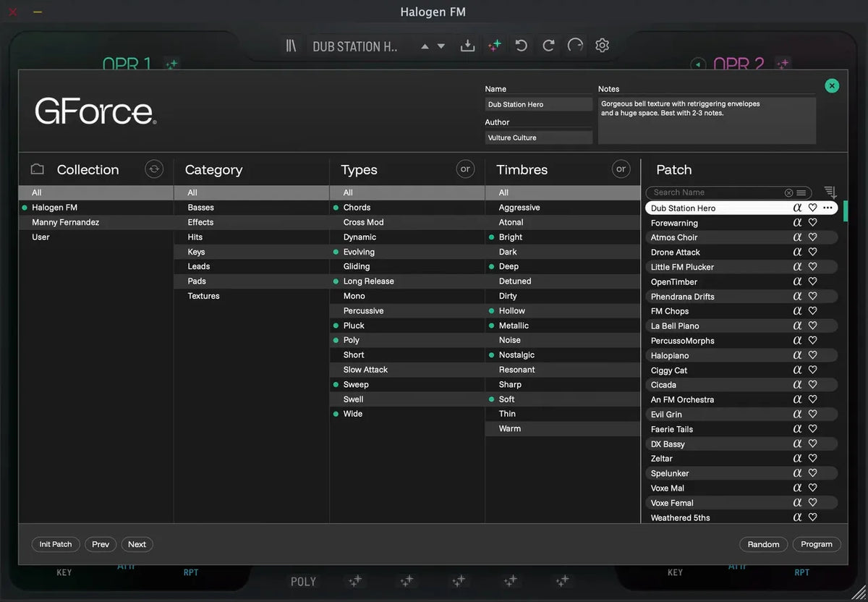Open the DUB STATION H.. patch name selector

355,46
